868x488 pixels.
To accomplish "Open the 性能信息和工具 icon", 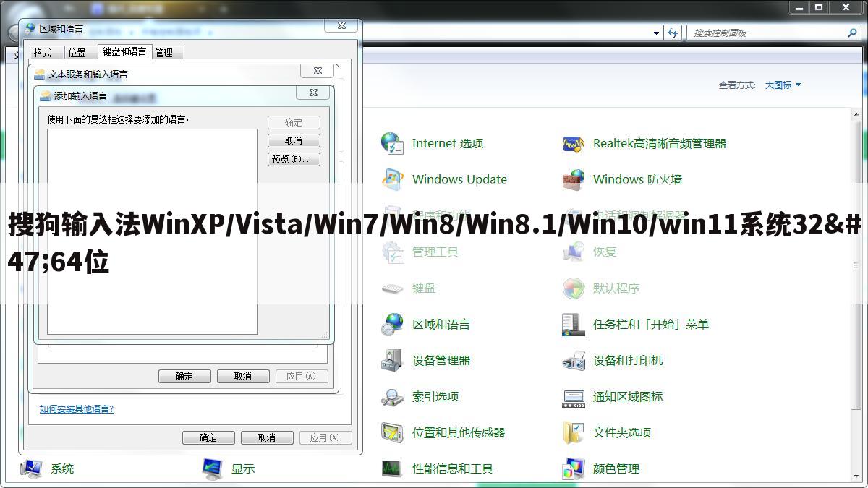I will pos(392,468).
